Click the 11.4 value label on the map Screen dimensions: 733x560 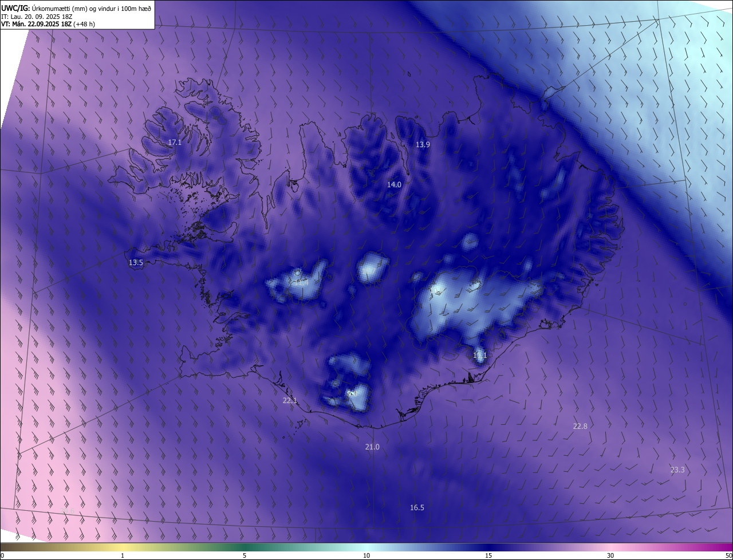[302, 282]
